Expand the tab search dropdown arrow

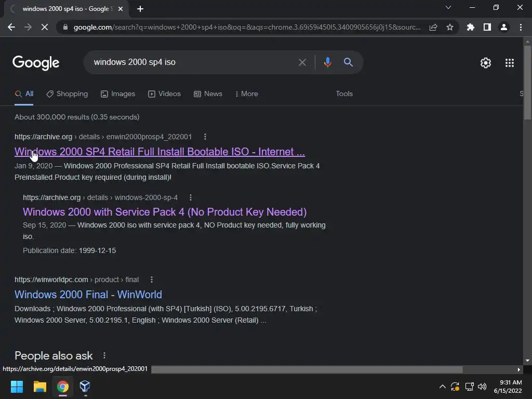point(448,7)
